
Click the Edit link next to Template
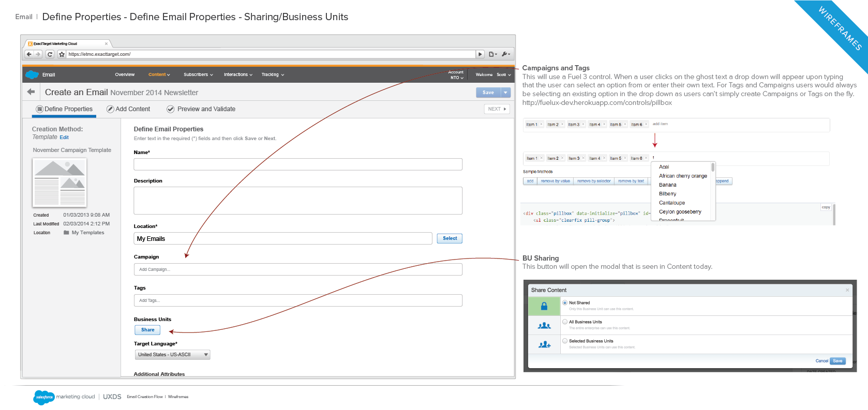(64, 138)
